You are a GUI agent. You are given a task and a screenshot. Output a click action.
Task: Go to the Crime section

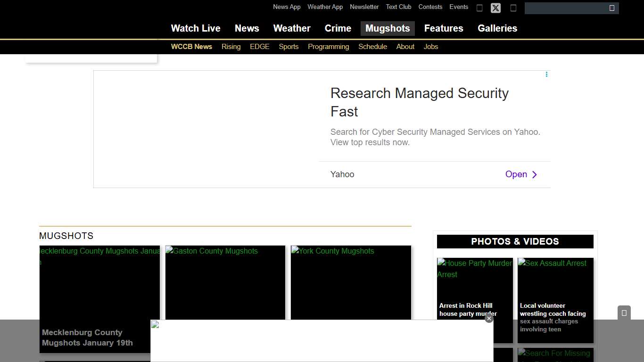click(338, 28)
